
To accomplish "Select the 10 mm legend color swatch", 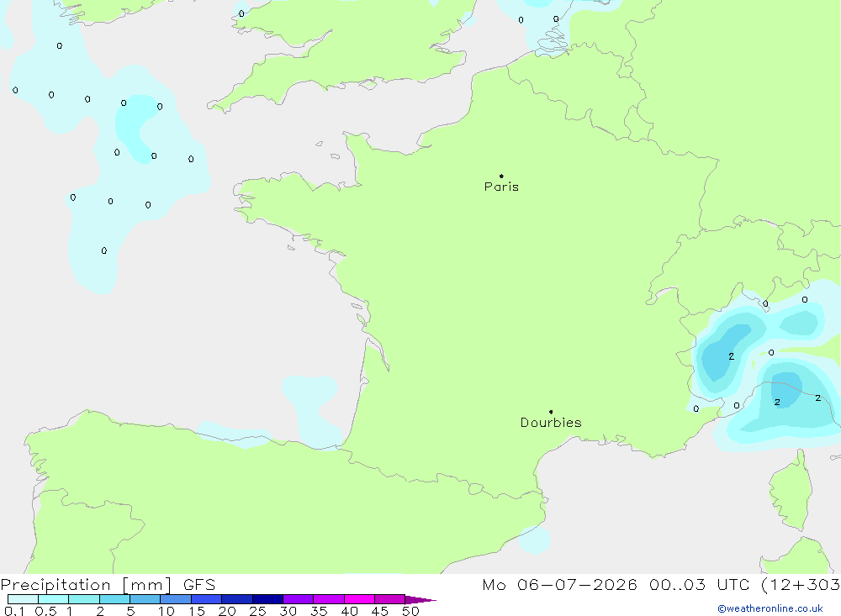I will pos(176,599).
